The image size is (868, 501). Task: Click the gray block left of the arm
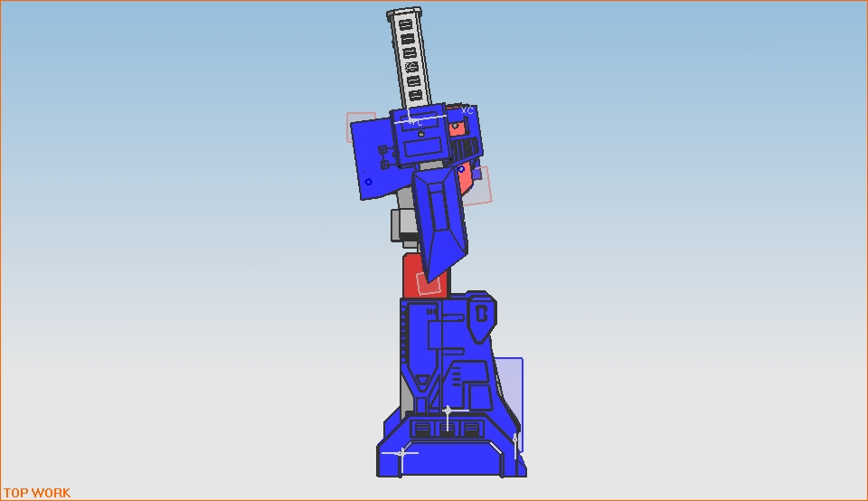(400, 223)
